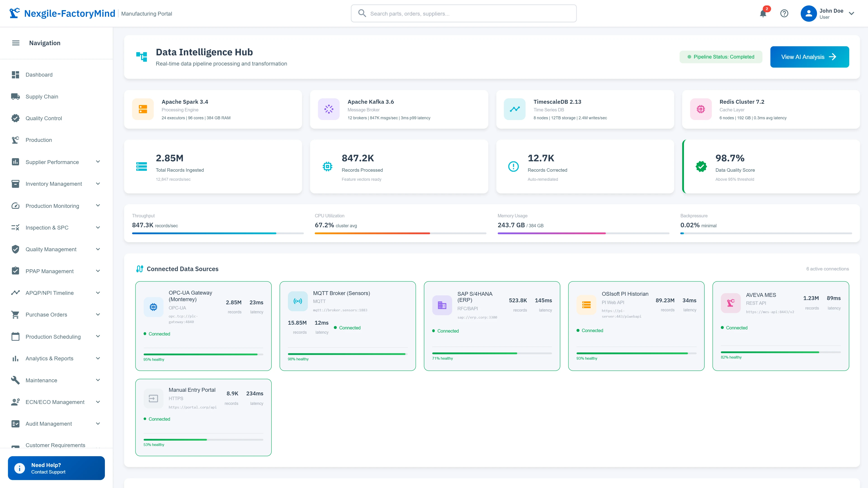This screenshot has width=868, height=488.
Task: Select the Quality Control sidebar icon
Action: click(16, 118)
